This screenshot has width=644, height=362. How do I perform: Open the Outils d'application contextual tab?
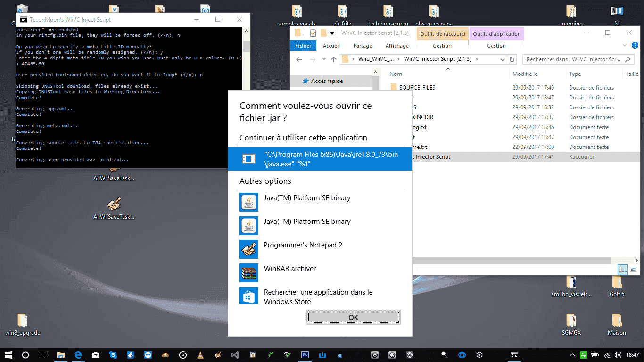pyautogui.click(x=496, y=34)
